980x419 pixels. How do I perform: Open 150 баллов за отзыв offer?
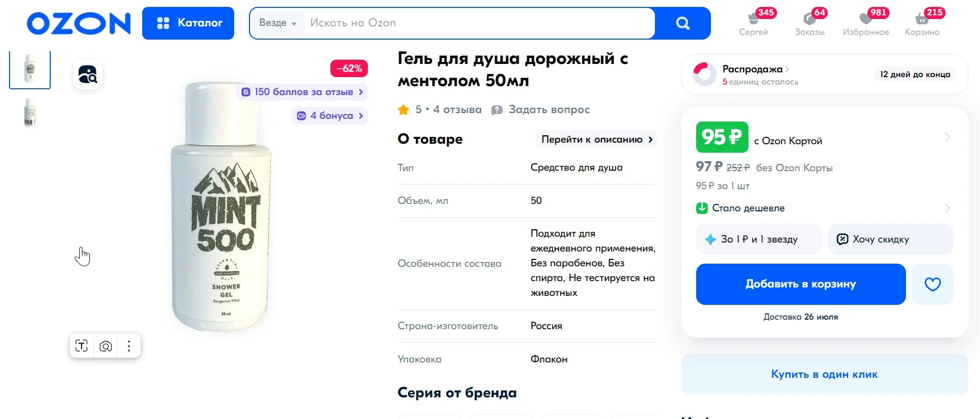click(302, 92)
